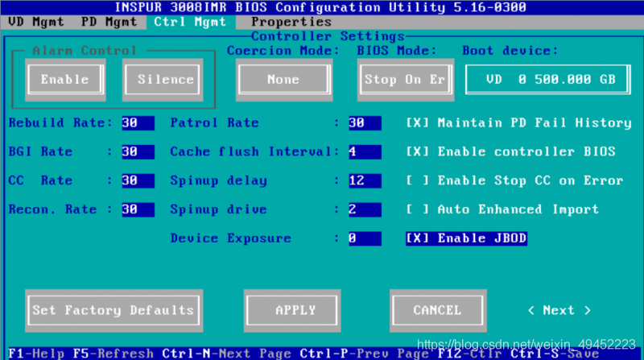Click Ctrl-N-Next Page hint
This screenshot has height=360, width=644.
click(226, 354)
